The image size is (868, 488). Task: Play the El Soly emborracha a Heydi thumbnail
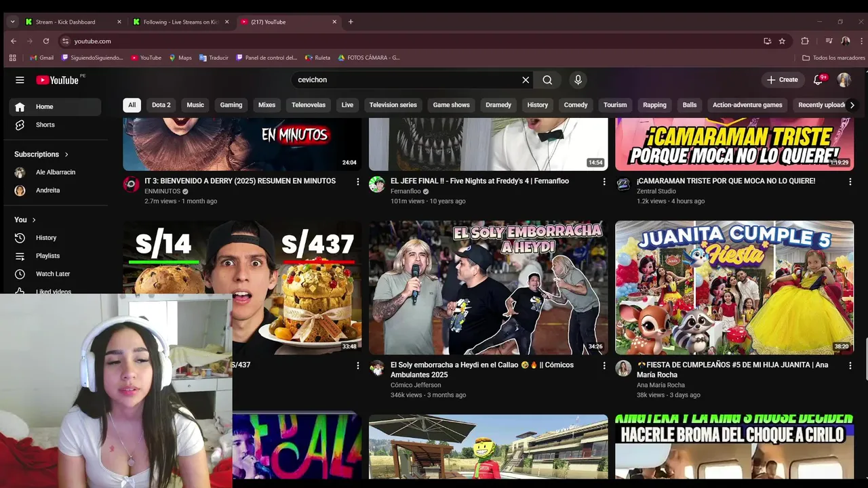pyautogui.click(x=488, y=287)
